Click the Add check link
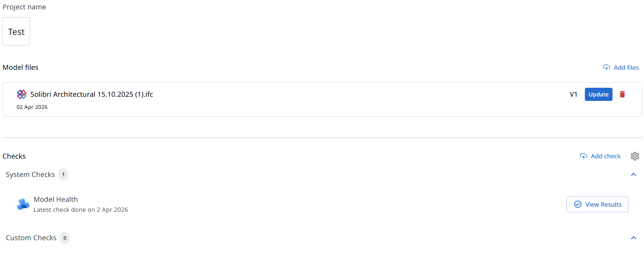This screenshot has width=644, height=254. (606, 156)
